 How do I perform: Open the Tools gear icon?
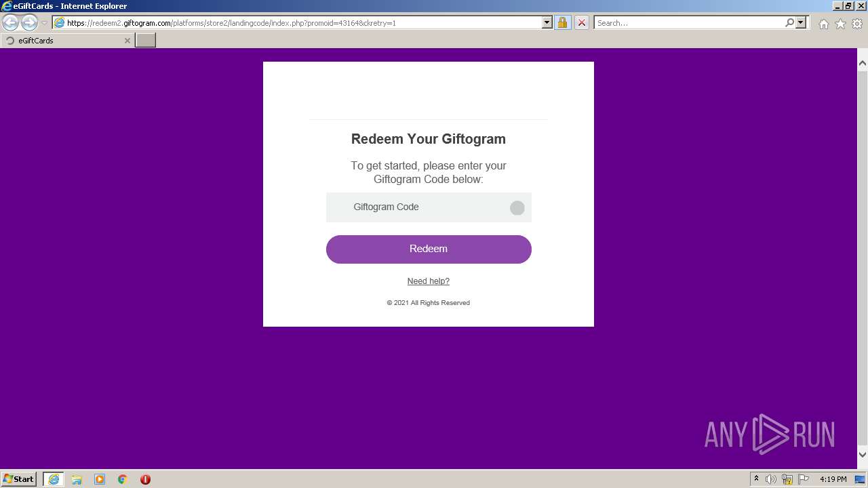coord(857,24)
